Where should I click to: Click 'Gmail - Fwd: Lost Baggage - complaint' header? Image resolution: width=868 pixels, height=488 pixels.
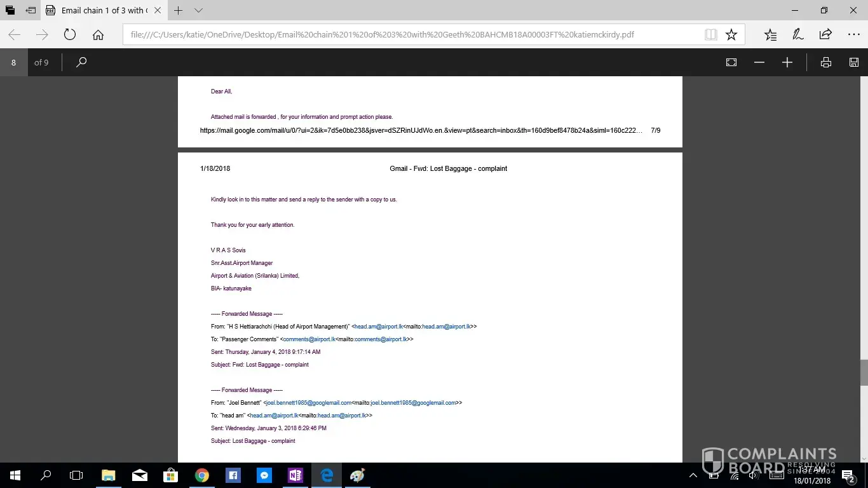(x=448, y=168)
